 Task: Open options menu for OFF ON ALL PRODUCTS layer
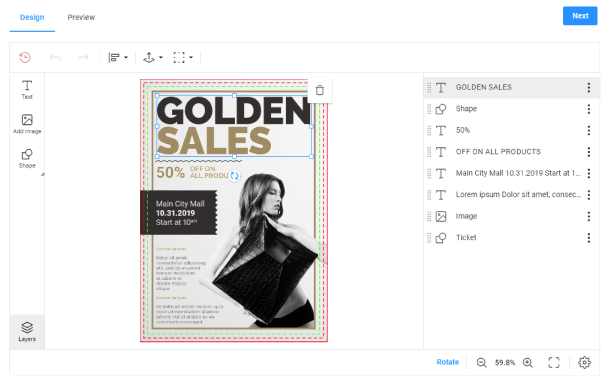[589, 152]
